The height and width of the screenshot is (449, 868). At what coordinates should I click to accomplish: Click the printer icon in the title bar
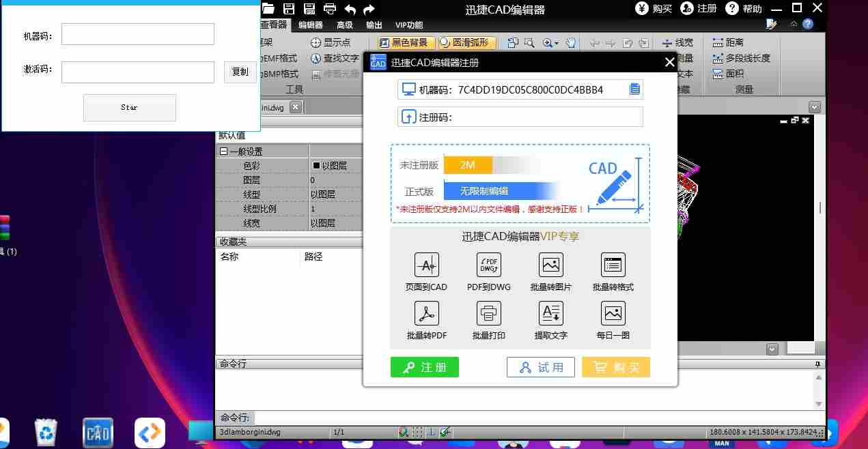[330, 9]
